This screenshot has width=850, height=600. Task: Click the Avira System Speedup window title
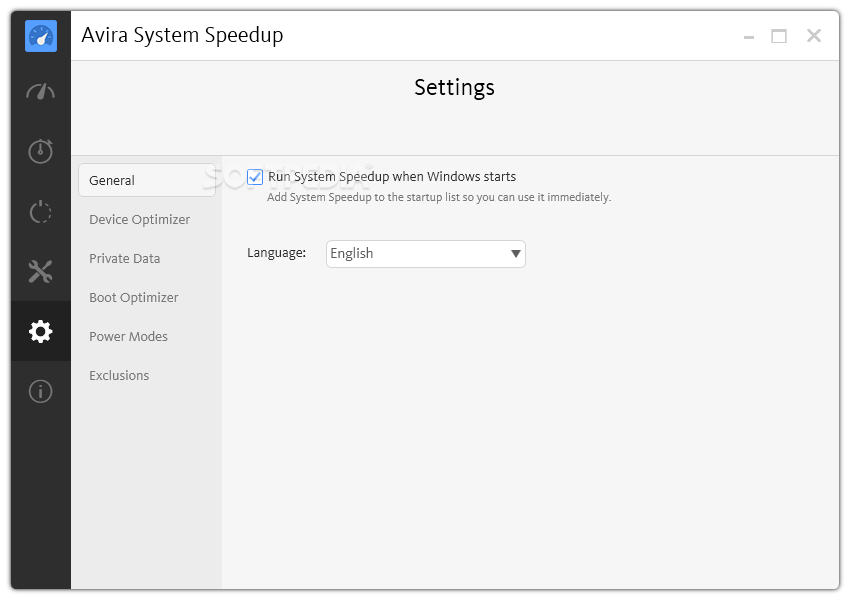point(182,36)
